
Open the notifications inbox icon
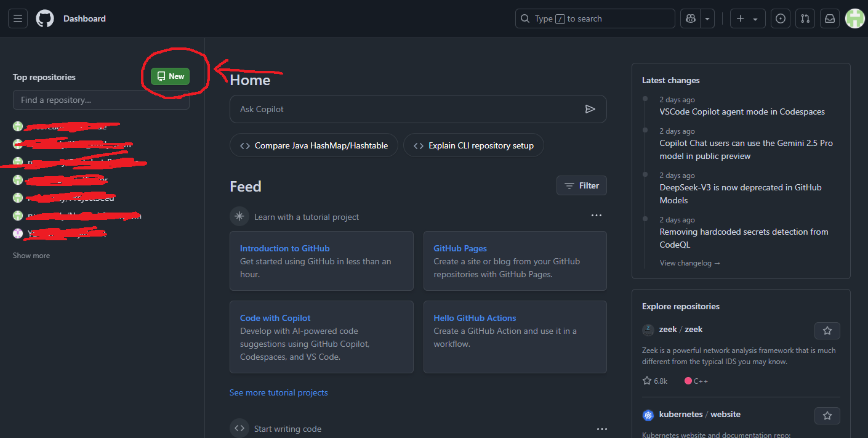[830, 18]
